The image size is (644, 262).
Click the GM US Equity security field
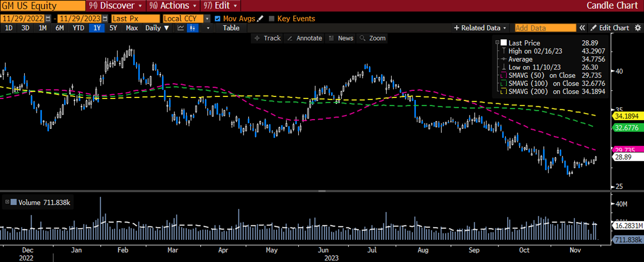pyautogui.click(x=42, y=6)
